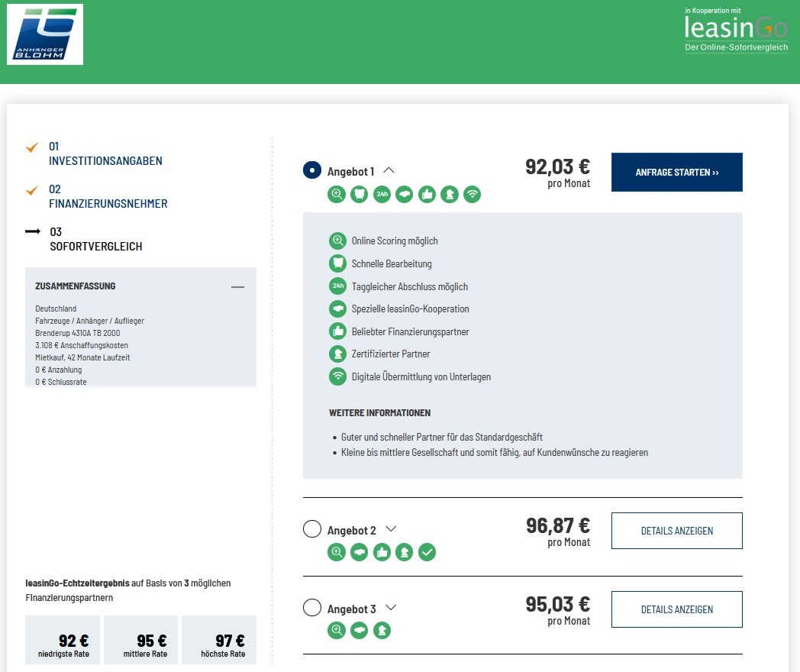Click thumbs-up icon in Angebot 1 header row

[x=427, y=195]
